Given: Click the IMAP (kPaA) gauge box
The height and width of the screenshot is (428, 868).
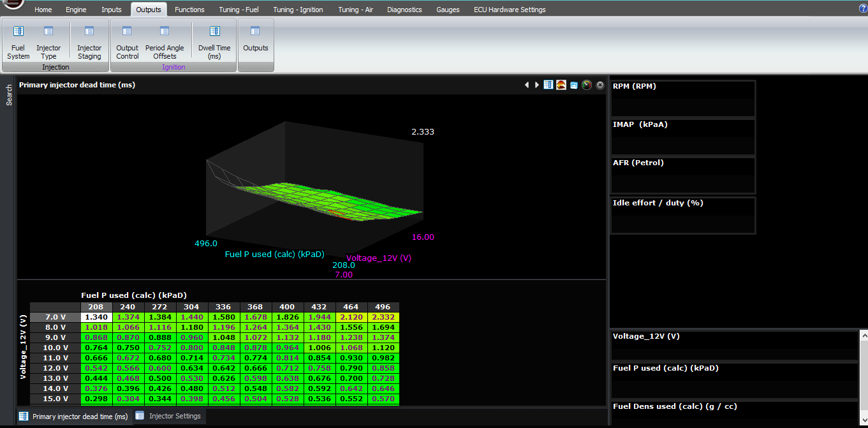Looking at the screenshot, I should (683, 137).
